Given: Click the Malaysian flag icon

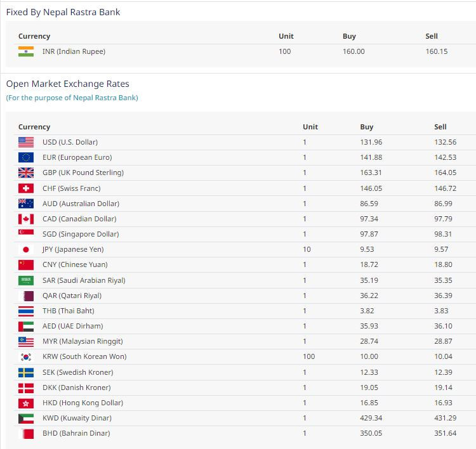Looking at the screenshot, I should click(26, 342).
